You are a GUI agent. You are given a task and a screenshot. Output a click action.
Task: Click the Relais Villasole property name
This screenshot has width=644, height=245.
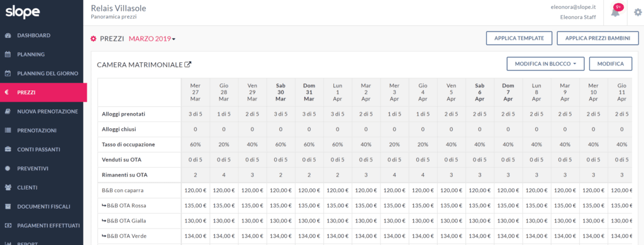118,8
